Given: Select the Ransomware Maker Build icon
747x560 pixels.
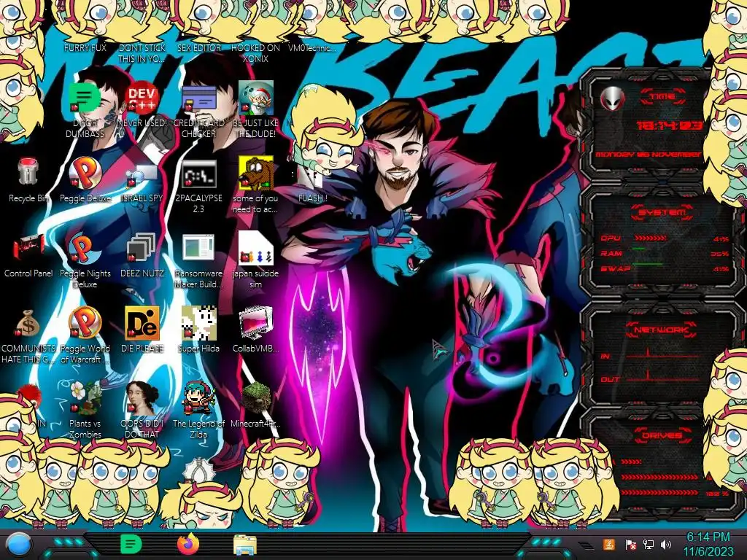Looking at the screenshot, I should [198, 248].
